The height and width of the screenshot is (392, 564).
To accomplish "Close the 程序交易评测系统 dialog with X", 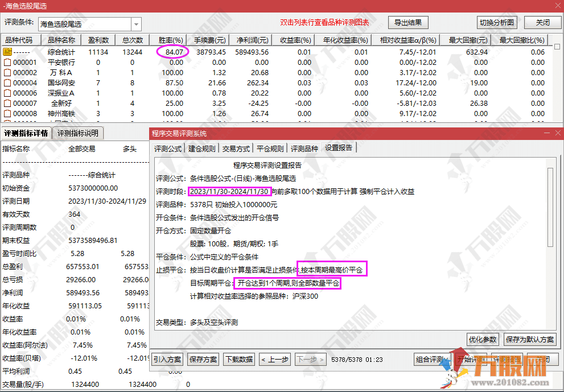I will point(558,133).
